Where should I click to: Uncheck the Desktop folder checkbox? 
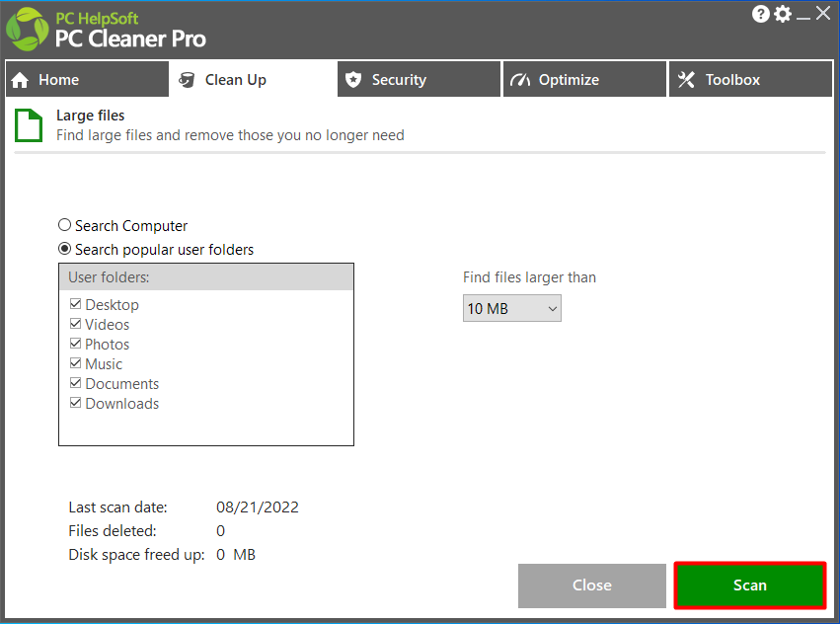[x=76, y=304]
